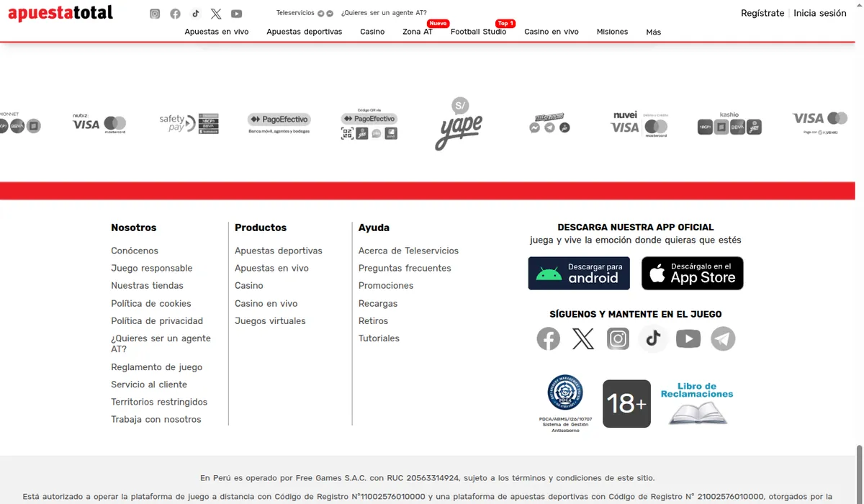This screenshot has height=504, width=864.
Task: Click the Descárgalo en el App Store button
Action: [x=693, y=274]
